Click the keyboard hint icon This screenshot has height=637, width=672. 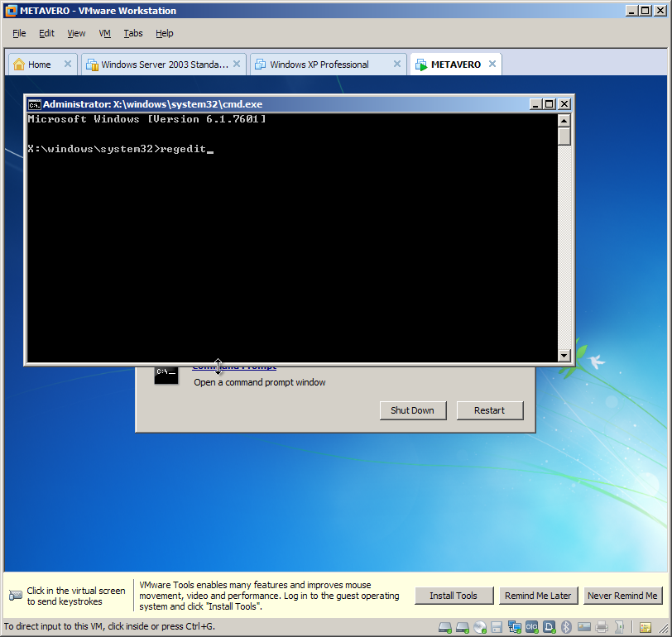tap(16, 596)
